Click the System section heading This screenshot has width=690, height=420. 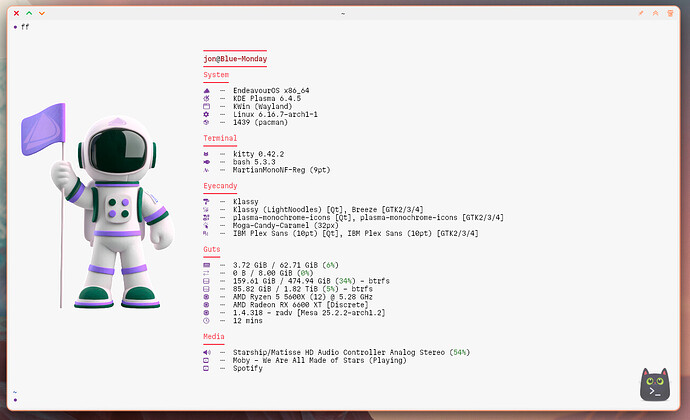pyautogui.click(x=216, y=75)
